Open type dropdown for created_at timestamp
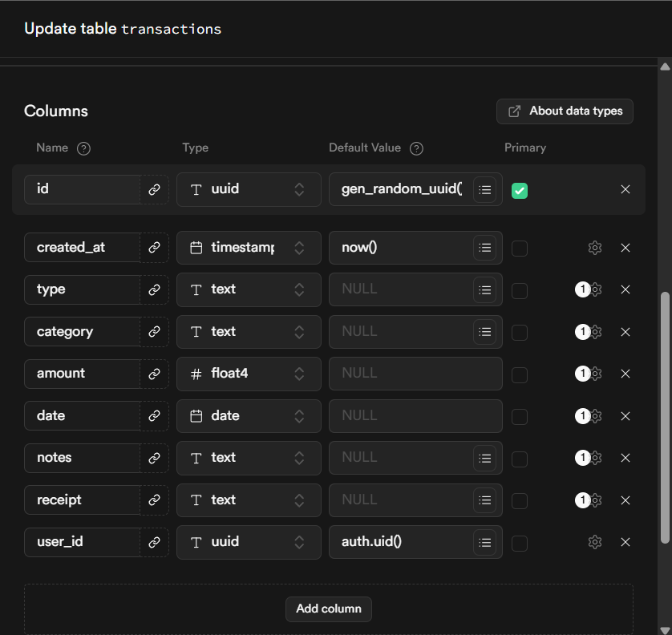Screen dimensions: 672x635 tap(249, 248)
